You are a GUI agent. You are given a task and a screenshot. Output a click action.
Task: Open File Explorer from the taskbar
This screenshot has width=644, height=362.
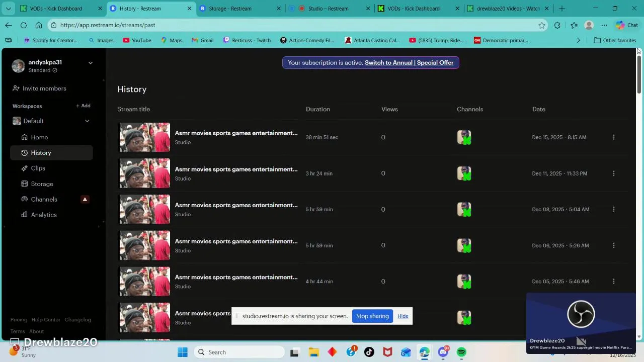coord(313,352)
